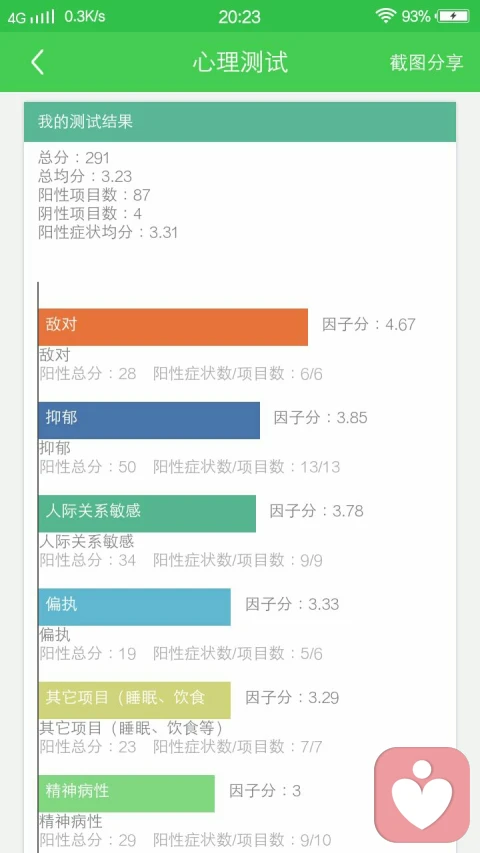The width and height of the screenshot is (480, 853).
Task: Tap the light blue 偏执 bar
Action: click(x=134, y=607)
